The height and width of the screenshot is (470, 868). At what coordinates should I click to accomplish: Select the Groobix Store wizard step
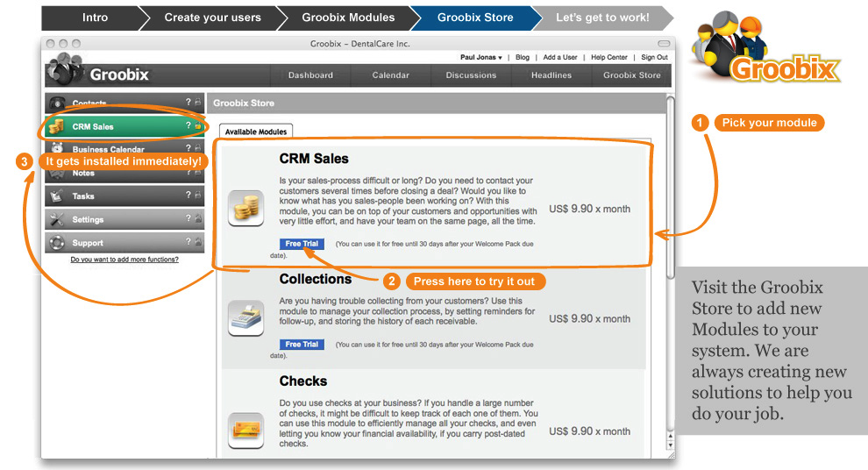475,18
